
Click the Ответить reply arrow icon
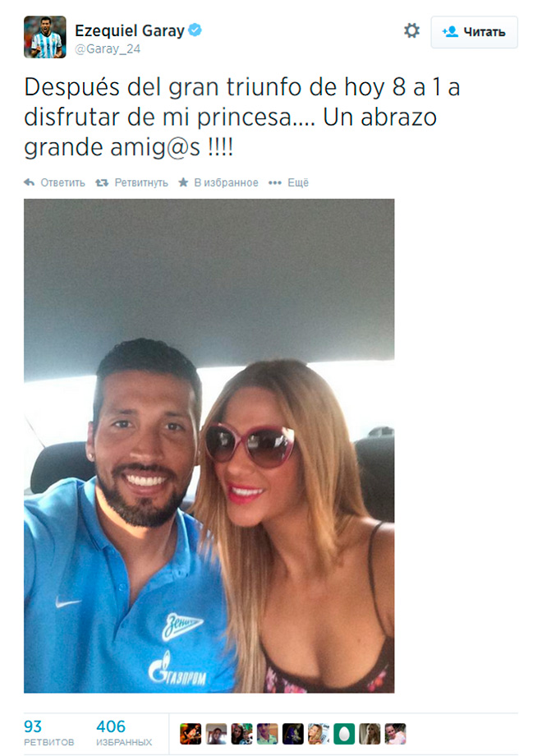coord(30,182)
